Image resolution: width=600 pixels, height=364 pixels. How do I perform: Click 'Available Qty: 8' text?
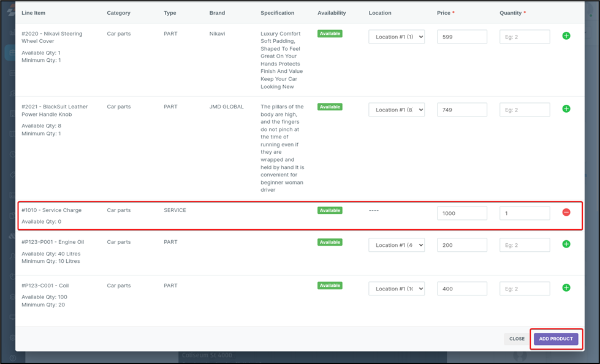(x=41, y=126)
